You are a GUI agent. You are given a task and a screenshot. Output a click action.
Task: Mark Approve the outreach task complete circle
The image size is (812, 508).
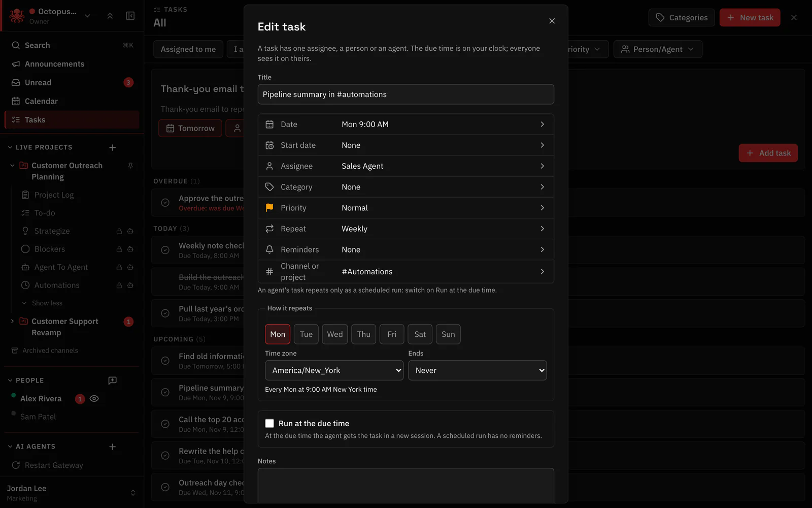coord(165,203)
